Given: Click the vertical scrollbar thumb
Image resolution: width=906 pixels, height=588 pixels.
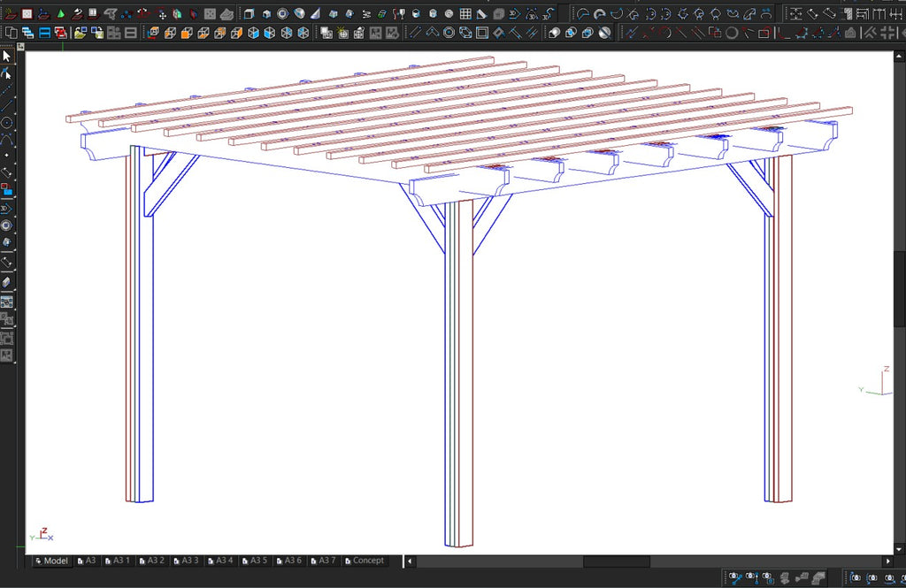Looking at the screenshot, I should click(x=899, y=289).
